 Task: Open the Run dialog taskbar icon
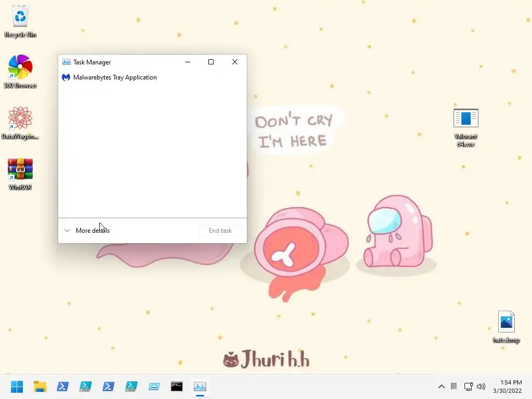[x=154, y=387]
